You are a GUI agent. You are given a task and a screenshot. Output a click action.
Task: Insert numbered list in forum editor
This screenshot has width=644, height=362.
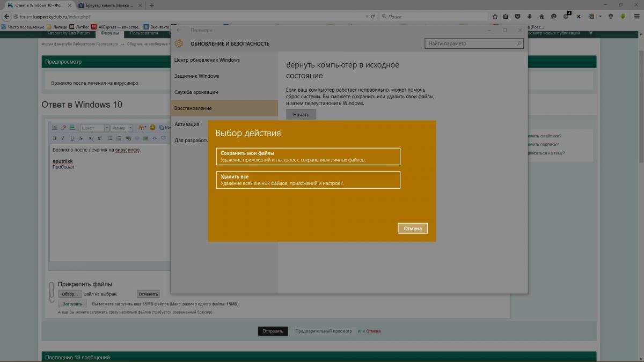[x=120, y=138]
